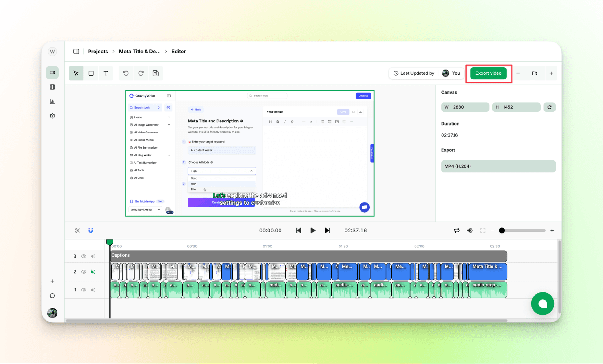Navigate to Projects in the breadcrumb

(98, 51)
